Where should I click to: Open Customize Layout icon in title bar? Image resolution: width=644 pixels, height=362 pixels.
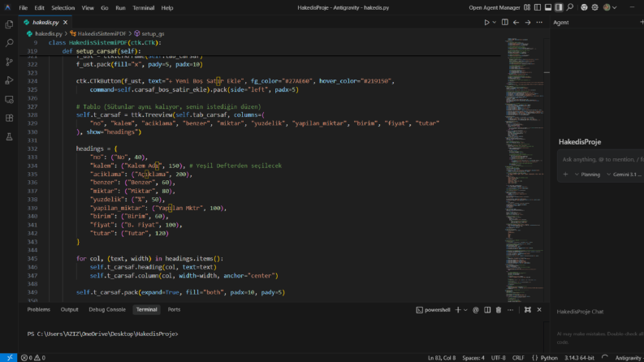tap(527, 7)
